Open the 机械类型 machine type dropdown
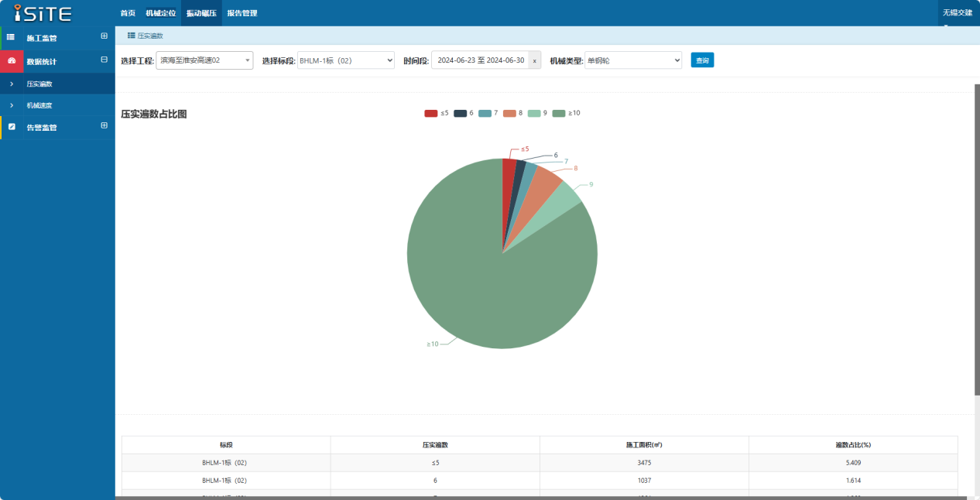 (x=633, y=60)
